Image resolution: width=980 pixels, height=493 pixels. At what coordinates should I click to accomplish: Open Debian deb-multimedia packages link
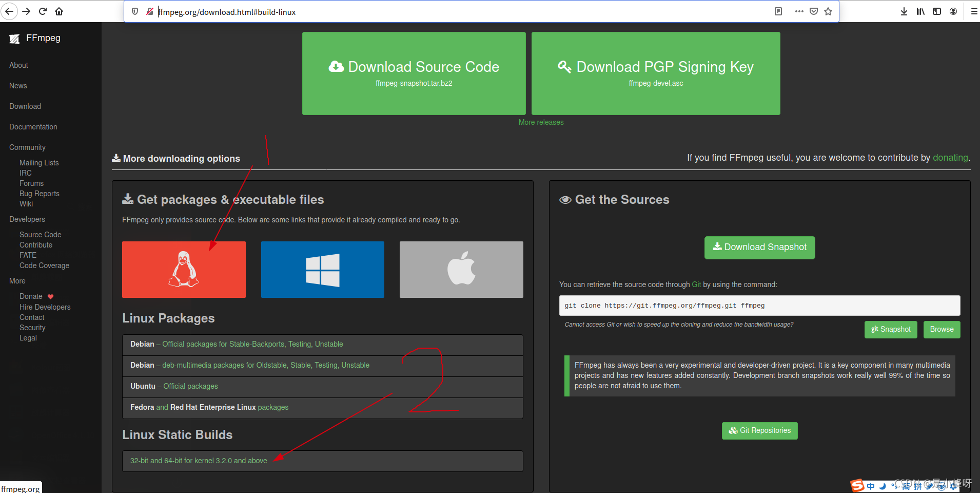point(266,365)
